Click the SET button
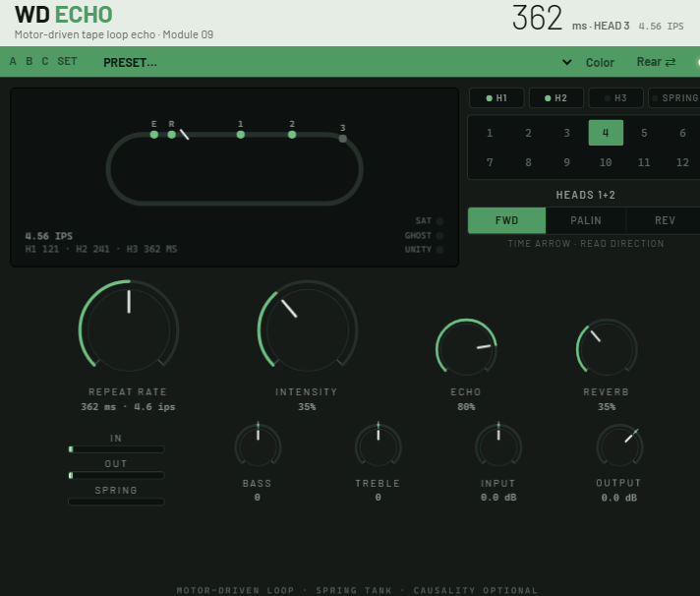 [67, 61]
